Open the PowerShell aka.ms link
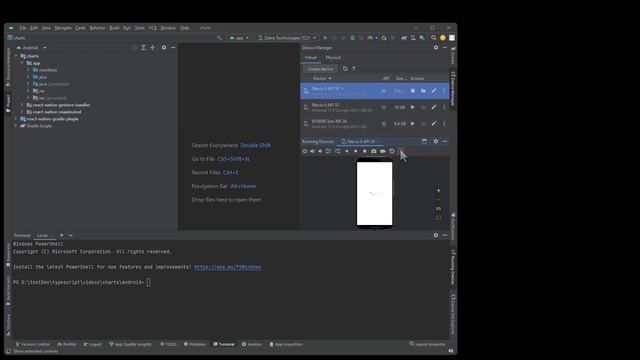Image resolution: width=640 pixels, height=360 pixels. coord(227,267)
